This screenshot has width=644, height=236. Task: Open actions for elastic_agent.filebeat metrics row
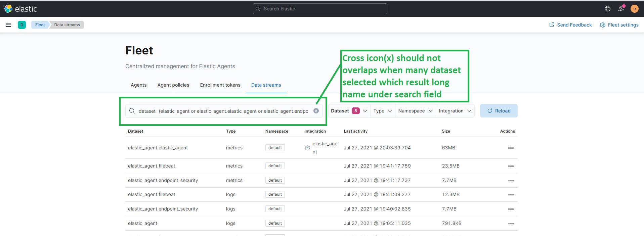pyautogui.click(x=511, y=166)
